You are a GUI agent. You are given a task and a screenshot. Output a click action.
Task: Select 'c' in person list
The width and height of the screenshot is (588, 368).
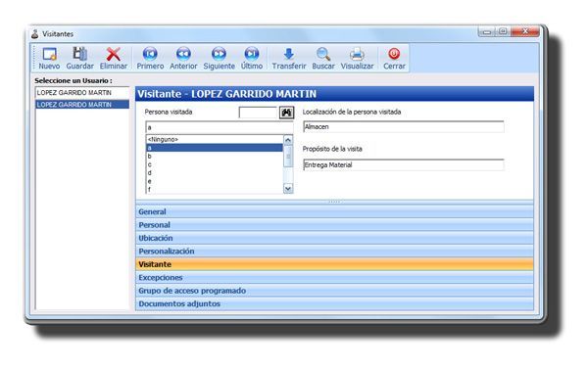[215, 164]
